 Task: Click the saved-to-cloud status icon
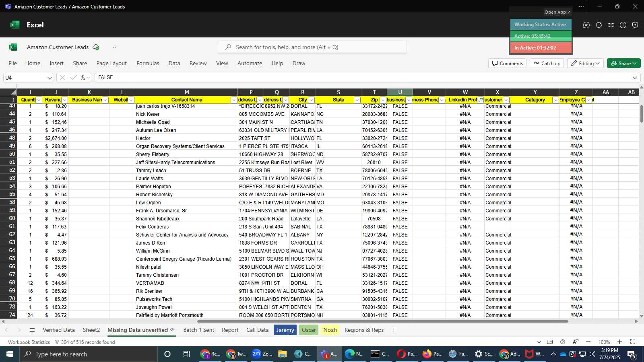96,47
